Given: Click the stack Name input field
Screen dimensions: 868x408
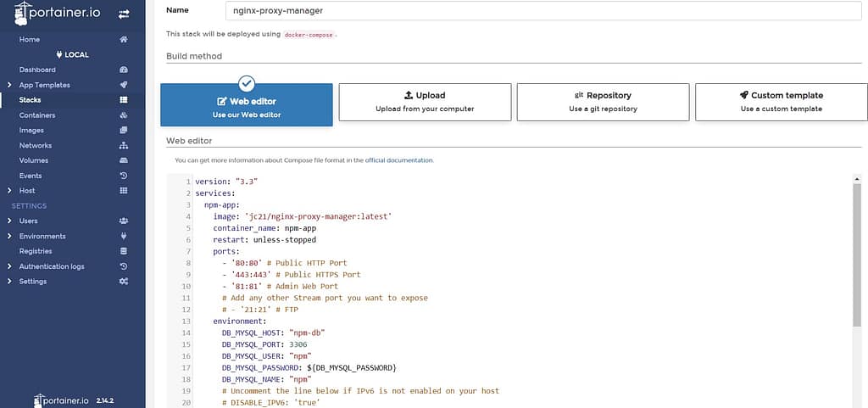Looking at the screenshot, I should click(x=542, y=10).
